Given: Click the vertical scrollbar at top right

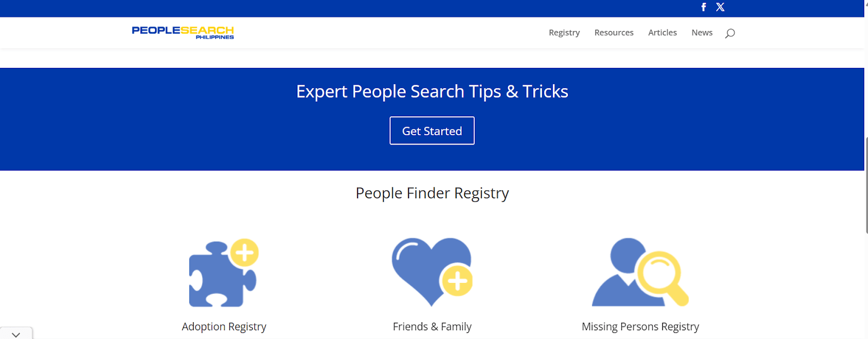Looking at the screenshot, I should 864,5.
